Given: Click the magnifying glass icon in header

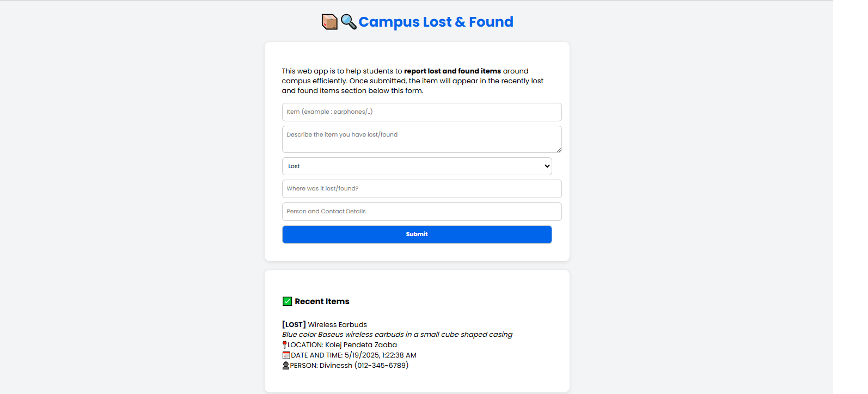Looking at the screenshot, I should click(x=349, y=22).
